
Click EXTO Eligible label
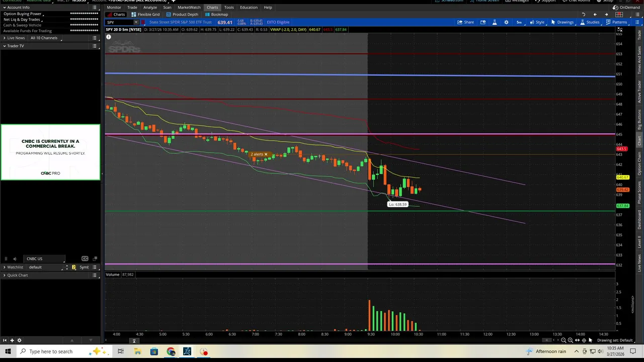coord(278,23)
